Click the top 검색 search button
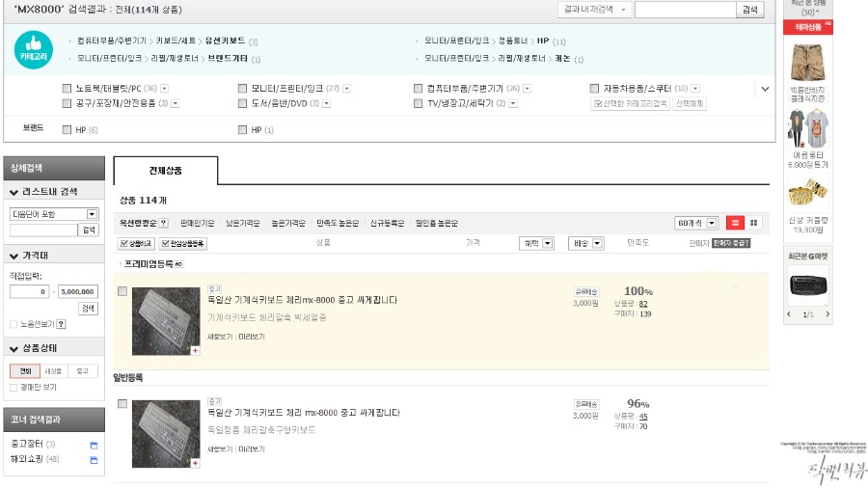The image size is (868, 488). point(749,10)
